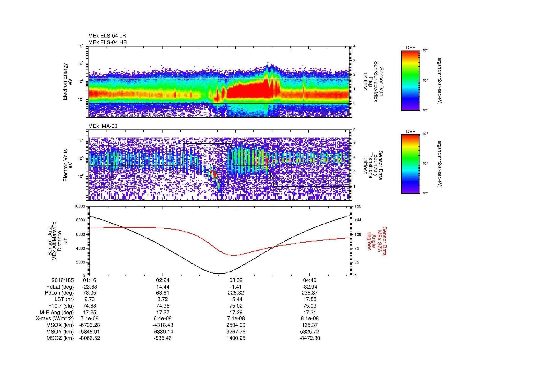Click the "MSOZ (km)" row label
Image resolution: width=555 pixels, height=392 pixels.
coord(60,338)
